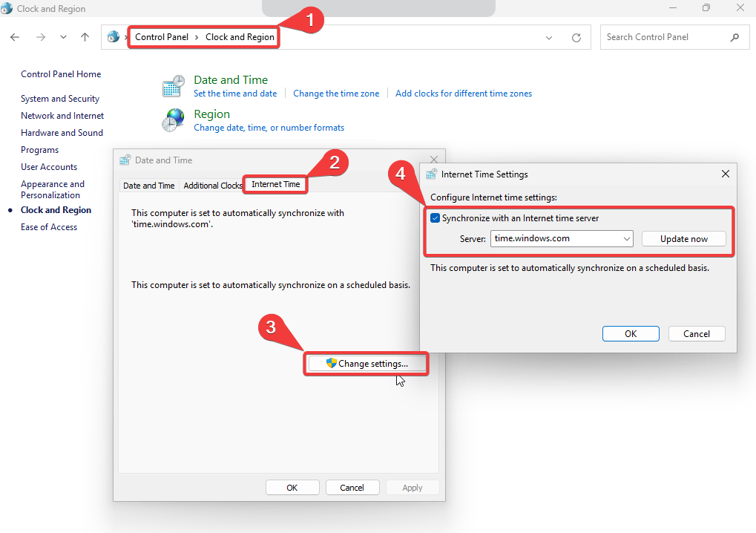Open Hardware and Sound category
This screenshot has height=533, width=756.
point(62,133)
